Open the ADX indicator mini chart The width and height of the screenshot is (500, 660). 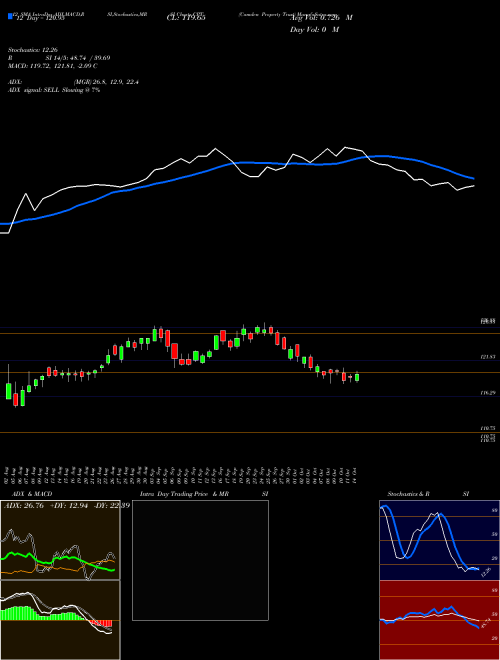(x=60, y=540)
